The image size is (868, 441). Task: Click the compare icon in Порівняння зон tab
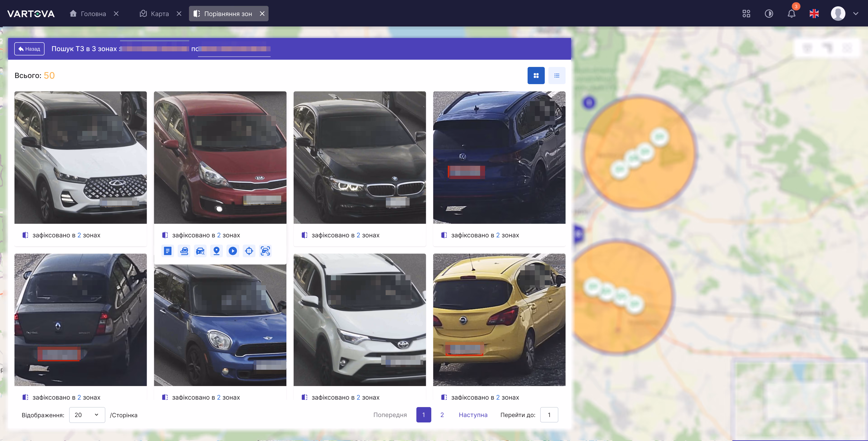pos(197,14)
